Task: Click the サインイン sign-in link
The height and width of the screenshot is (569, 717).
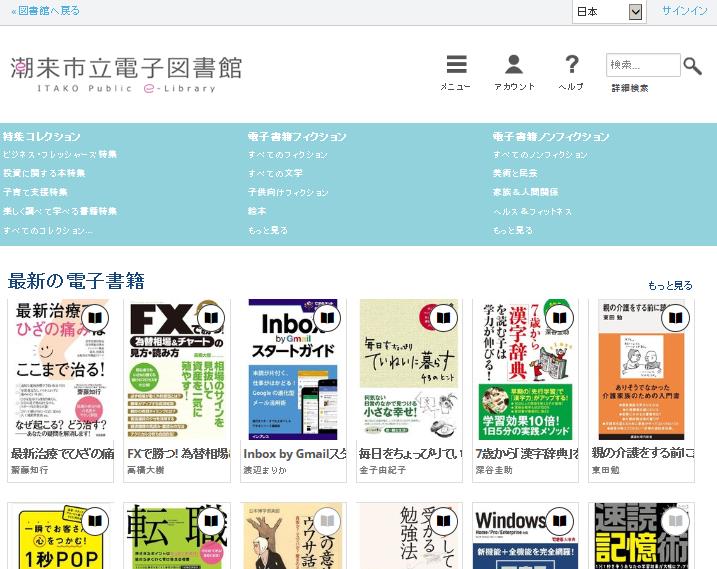Action: pos(685,11)
